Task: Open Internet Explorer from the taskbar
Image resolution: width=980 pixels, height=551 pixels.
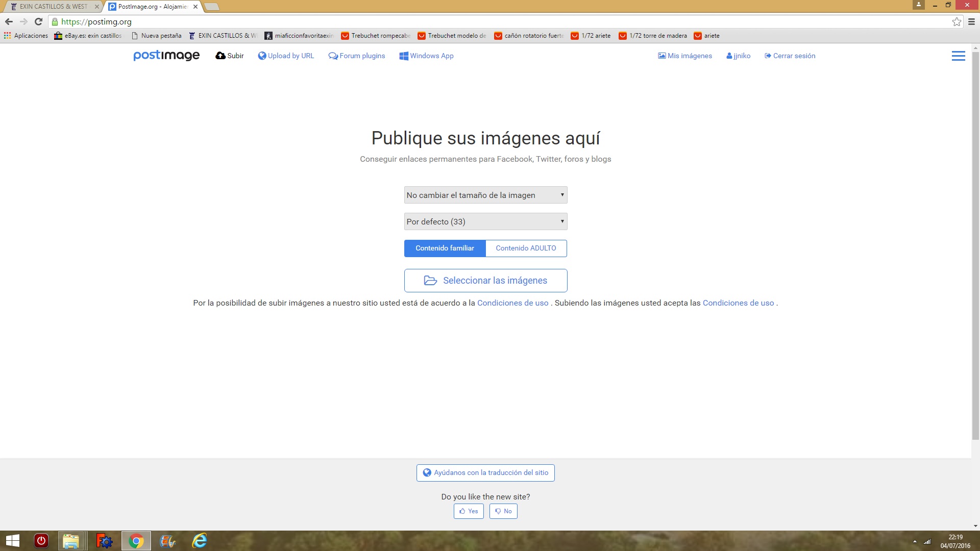Action: [199, 541]
